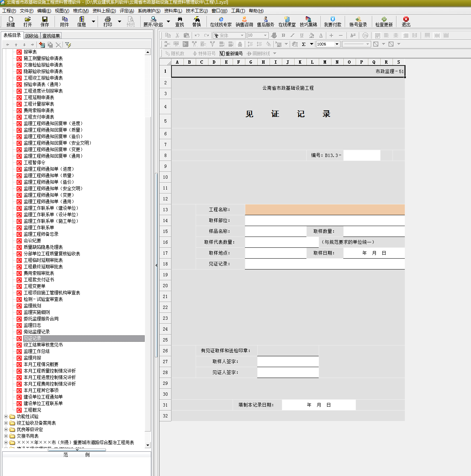
Task: Click the 取样部位 input cell
Action: pos(325,221)
